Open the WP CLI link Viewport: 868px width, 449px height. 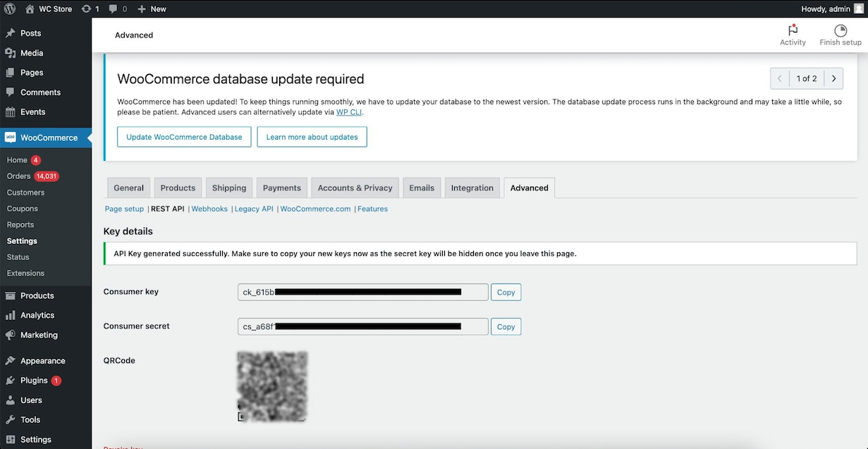(x=349, y=111)
